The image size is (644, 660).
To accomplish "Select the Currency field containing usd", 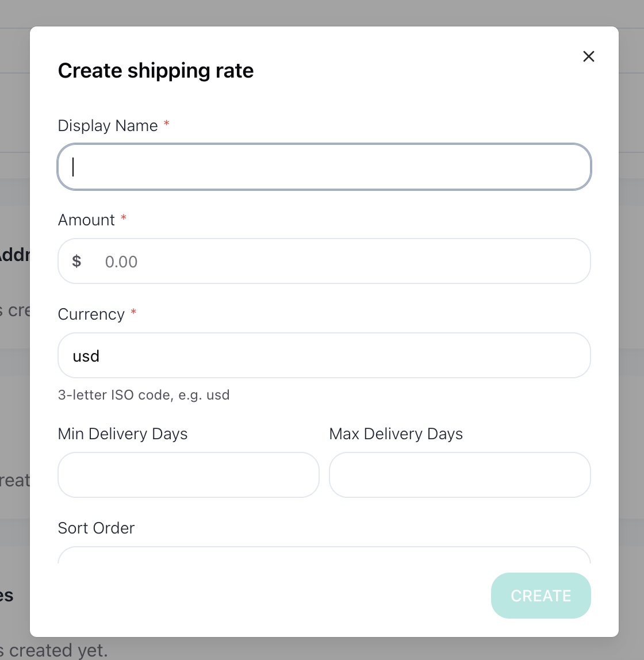I will pyautogui.click(x=324, y=355).
